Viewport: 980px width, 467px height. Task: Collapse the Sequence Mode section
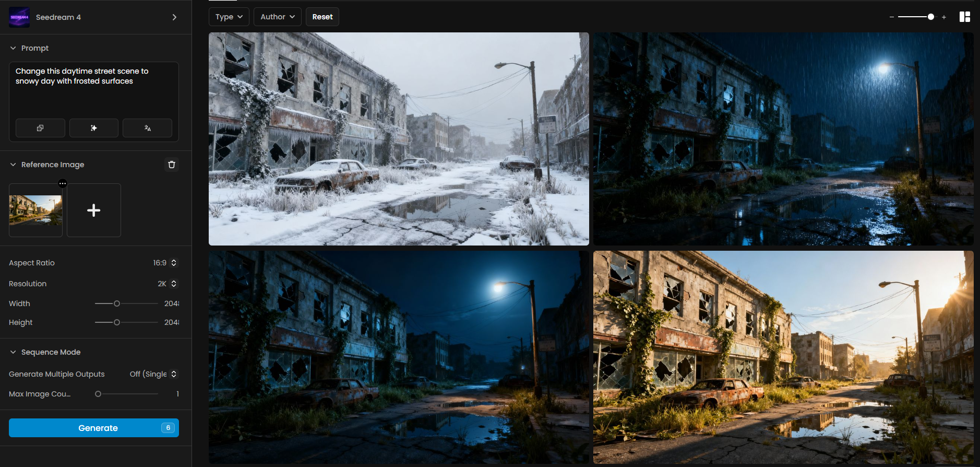[13, 352]
